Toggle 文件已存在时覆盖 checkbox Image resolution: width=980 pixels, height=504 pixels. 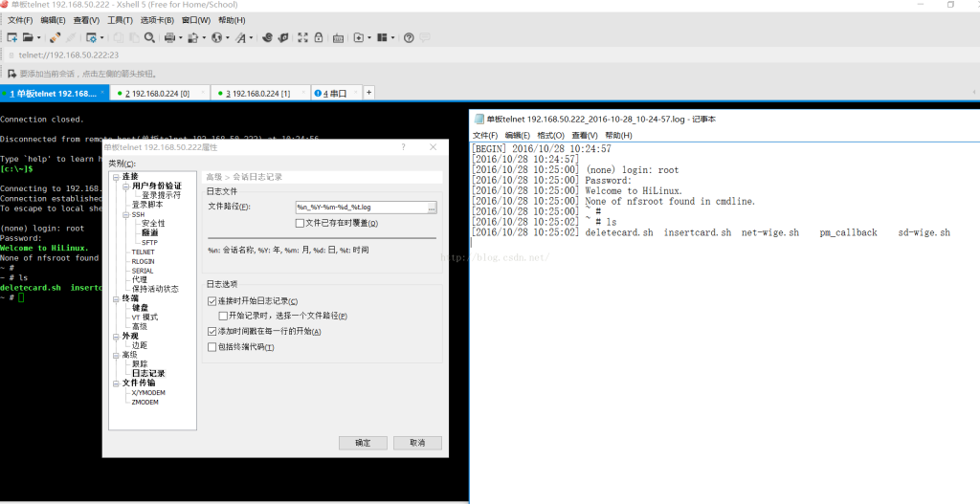pyautogui.click(x=300, y=223)
